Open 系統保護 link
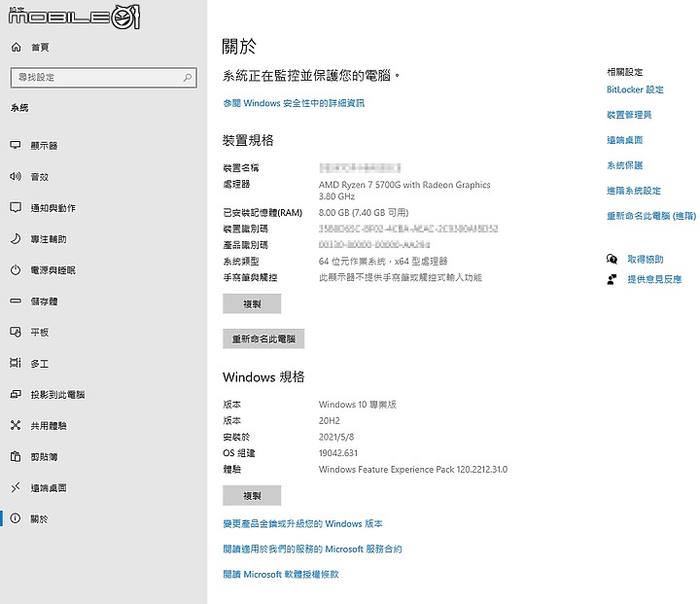 pyautogui.click(x=624, y=165)
